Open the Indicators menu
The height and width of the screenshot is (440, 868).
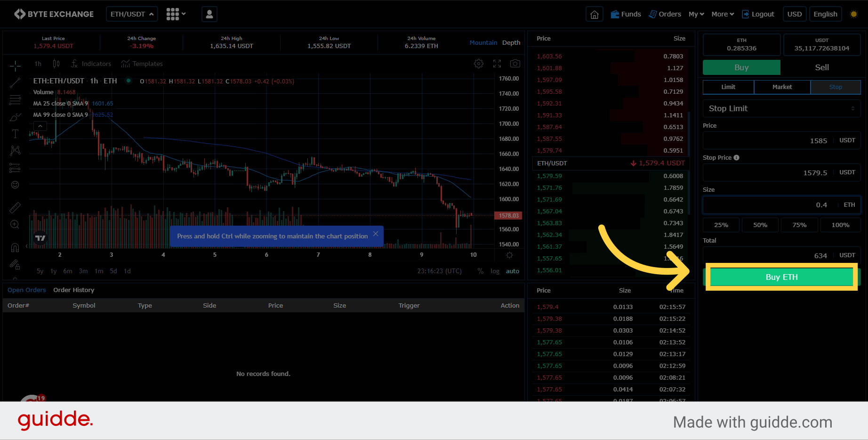pyautogui.click(x=91, y=64)
